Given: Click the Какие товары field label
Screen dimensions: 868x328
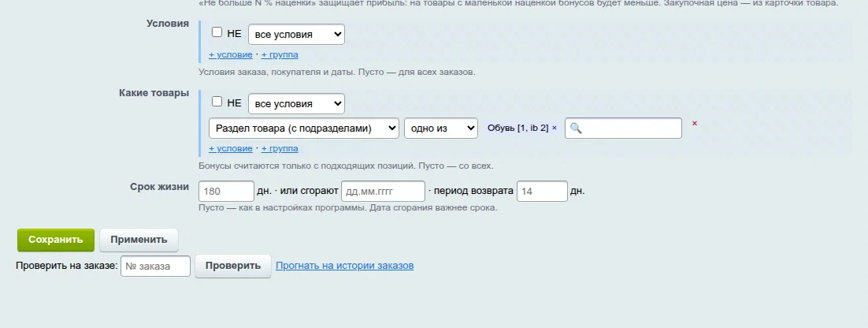Looking at the screenshot, I should [x=154, y=93].
